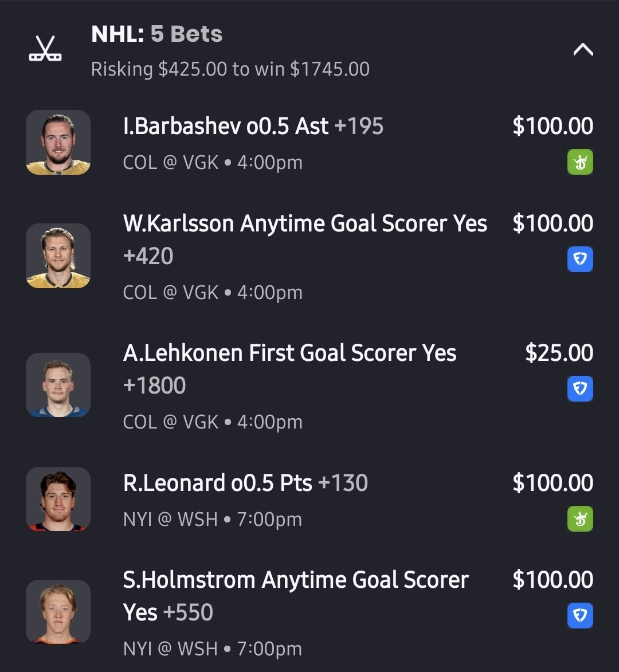Viewport: 619px width, 672px height.
Task: Tap FanDuel icon on Holmstrom bet
Action: [580, 616]
